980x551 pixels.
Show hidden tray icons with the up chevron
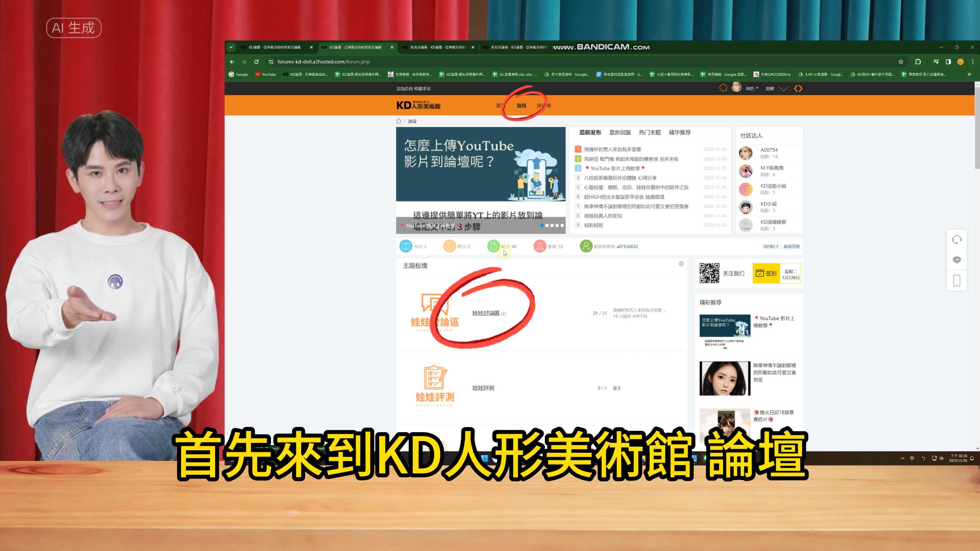coord(902,458)
